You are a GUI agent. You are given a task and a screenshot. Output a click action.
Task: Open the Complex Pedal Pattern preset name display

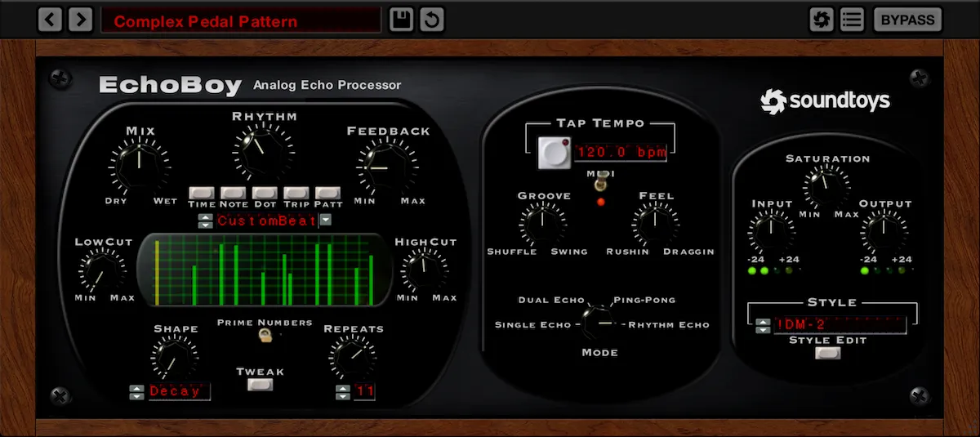[x=241, y=20]
